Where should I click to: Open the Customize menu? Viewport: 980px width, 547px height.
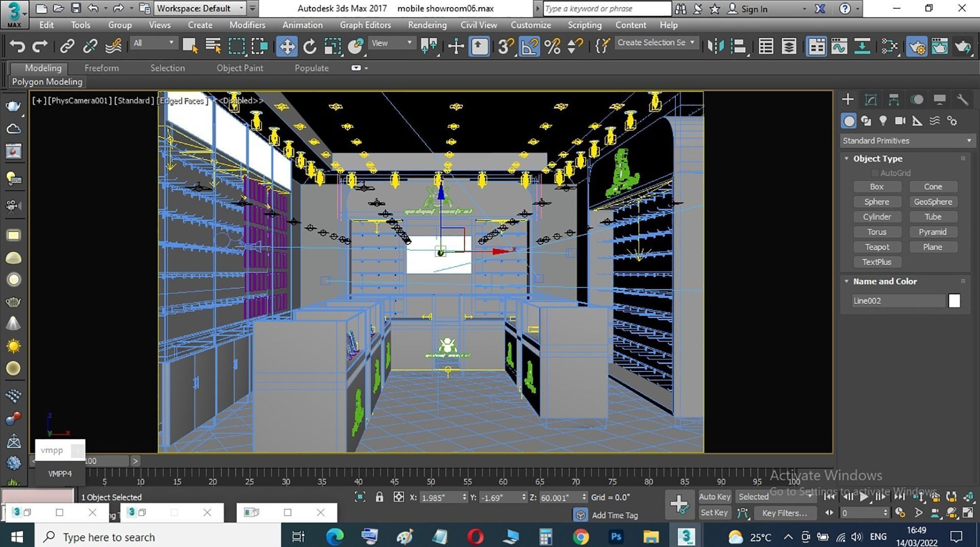coord(530,25)
